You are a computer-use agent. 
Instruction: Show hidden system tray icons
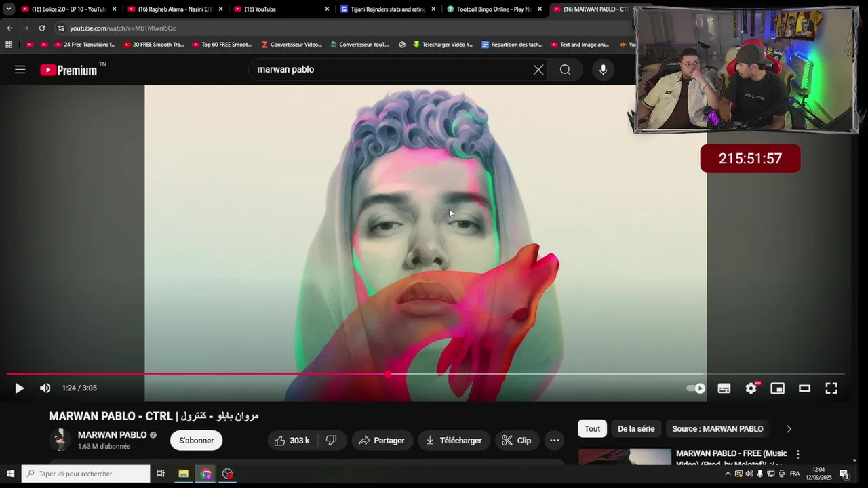pyautogui.click(x=728, y=474)
